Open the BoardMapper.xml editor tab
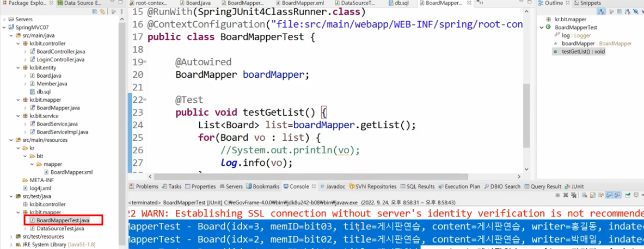The width and height of the screenshot is (644, 249). tap(299, 3)
